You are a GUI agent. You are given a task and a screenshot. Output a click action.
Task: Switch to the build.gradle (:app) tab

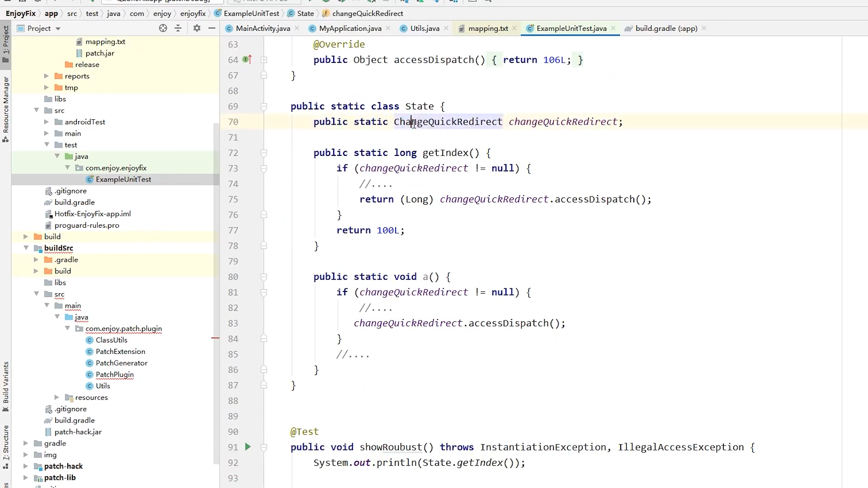tap(665, 28)
